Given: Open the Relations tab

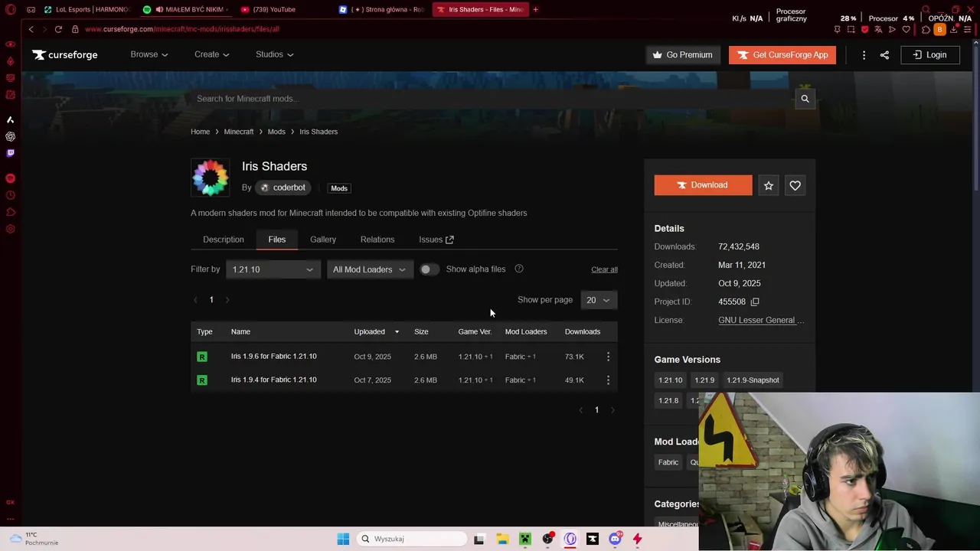Looking at the screenshot, I should point(377,240).
